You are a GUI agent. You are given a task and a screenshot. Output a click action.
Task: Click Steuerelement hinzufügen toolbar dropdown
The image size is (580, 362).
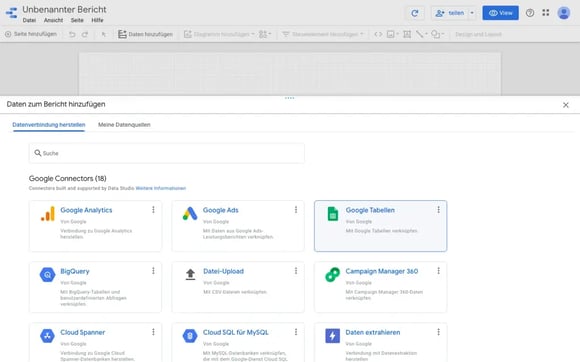(323, 34)
